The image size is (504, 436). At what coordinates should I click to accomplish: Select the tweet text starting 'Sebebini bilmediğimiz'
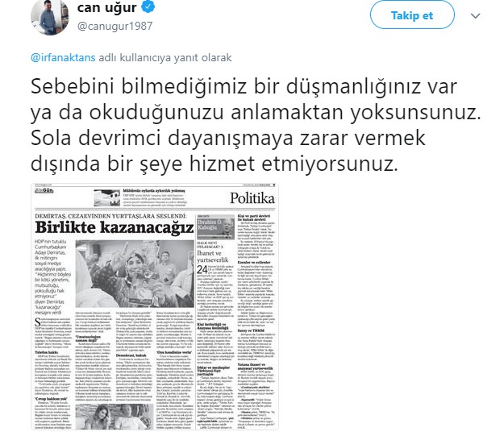point(256,125)
